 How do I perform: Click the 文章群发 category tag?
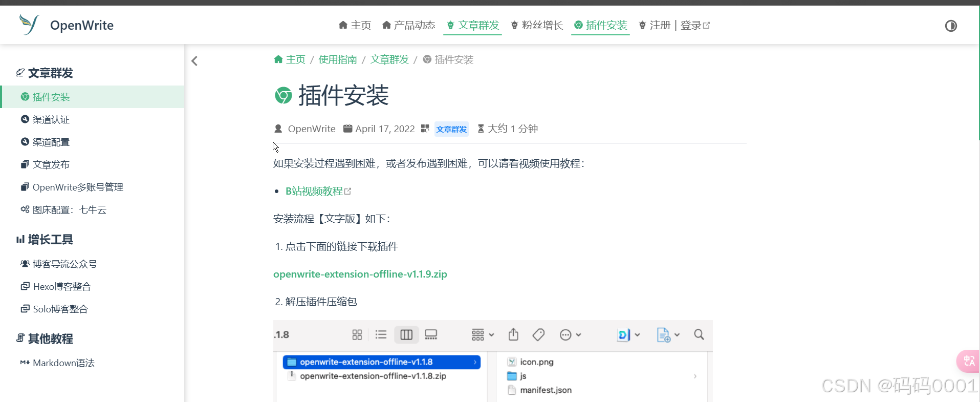point(451,129)
